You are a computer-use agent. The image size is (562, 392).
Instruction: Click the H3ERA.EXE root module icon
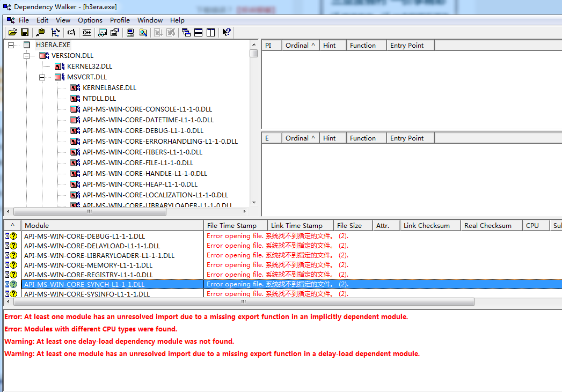27,45
